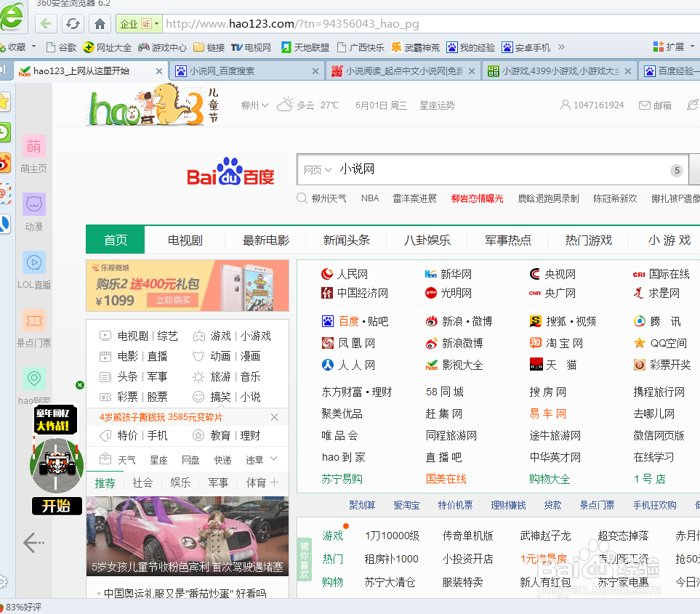Switch to 小游戏,4399小游戏 tab
The height and width of the screenshot is (614, 700).
click(x=560, y=71)
